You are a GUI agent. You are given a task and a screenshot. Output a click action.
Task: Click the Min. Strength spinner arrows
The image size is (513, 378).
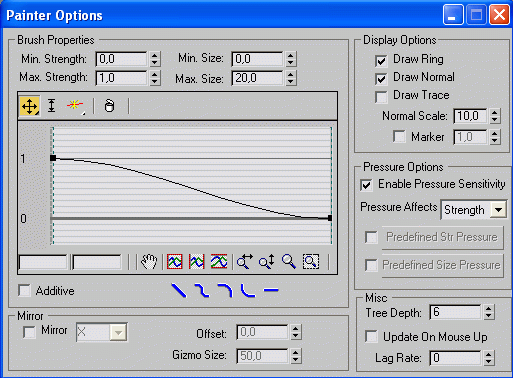click(154, 59)
